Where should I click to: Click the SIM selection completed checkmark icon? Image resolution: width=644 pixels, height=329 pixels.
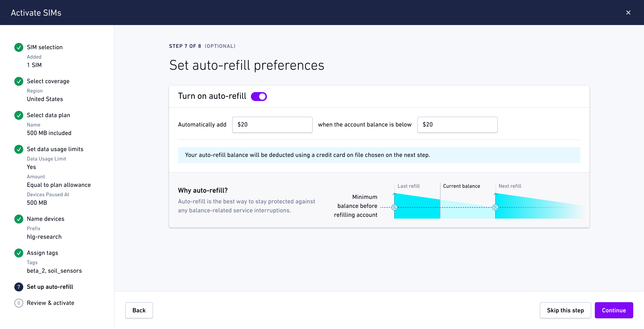pos(19,47)
